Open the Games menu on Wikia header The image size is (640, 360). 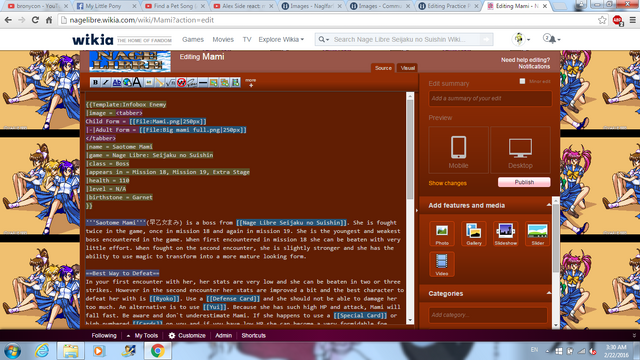pyautogui.click(x=193, y=40)
